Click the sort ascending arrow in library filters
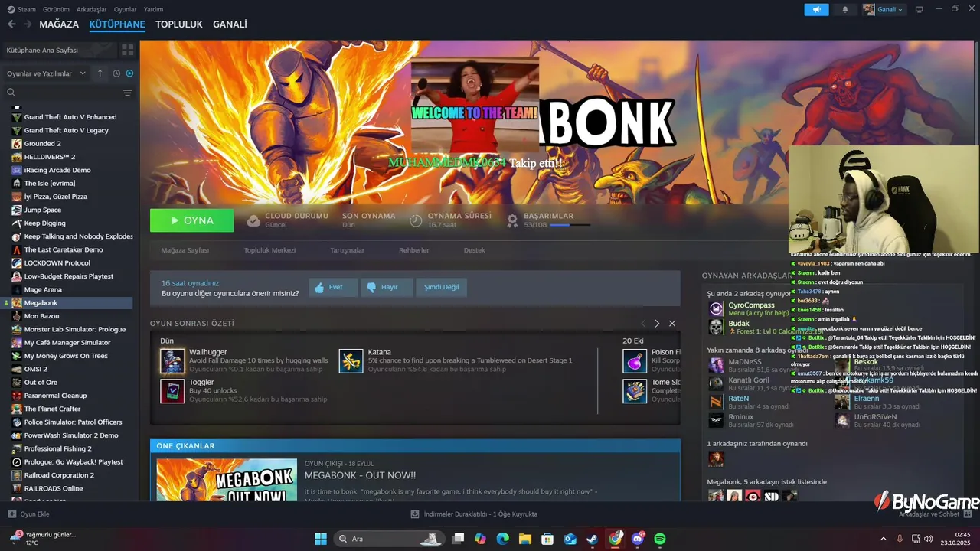Image resolution: width=980 pixels, height=551 pixels. 100,73
